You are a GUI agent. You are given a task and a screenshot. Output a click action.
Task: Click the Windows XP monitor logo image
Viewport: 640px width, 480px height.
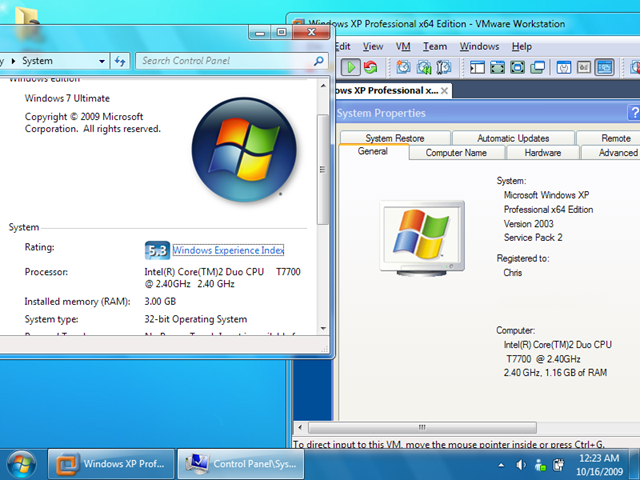point(422,238)
